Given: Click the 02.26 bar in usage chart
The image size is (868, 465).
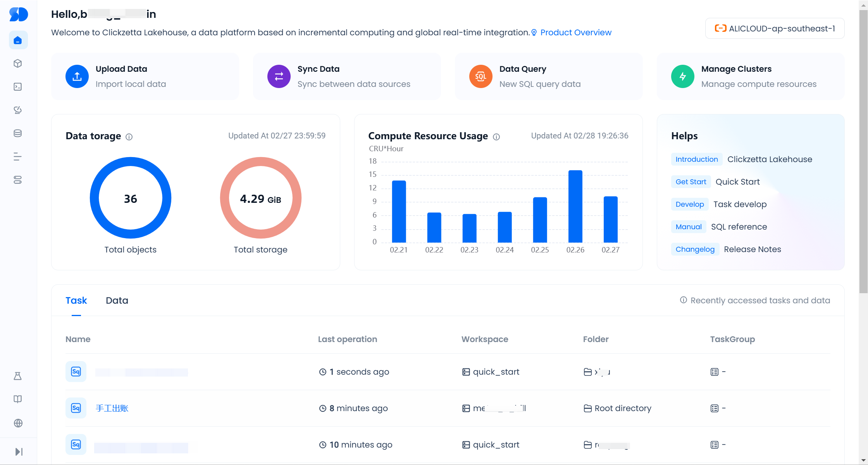Looking at the screenshot, I should click(575, 206).
